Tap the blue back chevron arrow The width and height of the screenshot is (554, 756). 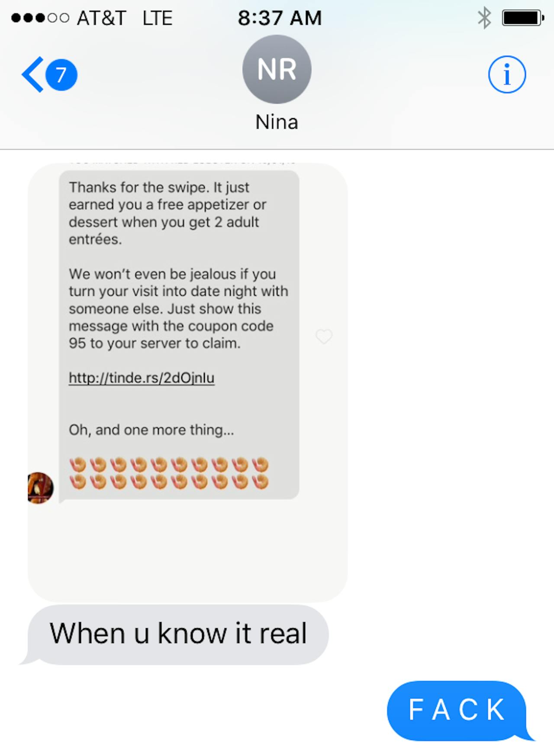tap(33, 74)
